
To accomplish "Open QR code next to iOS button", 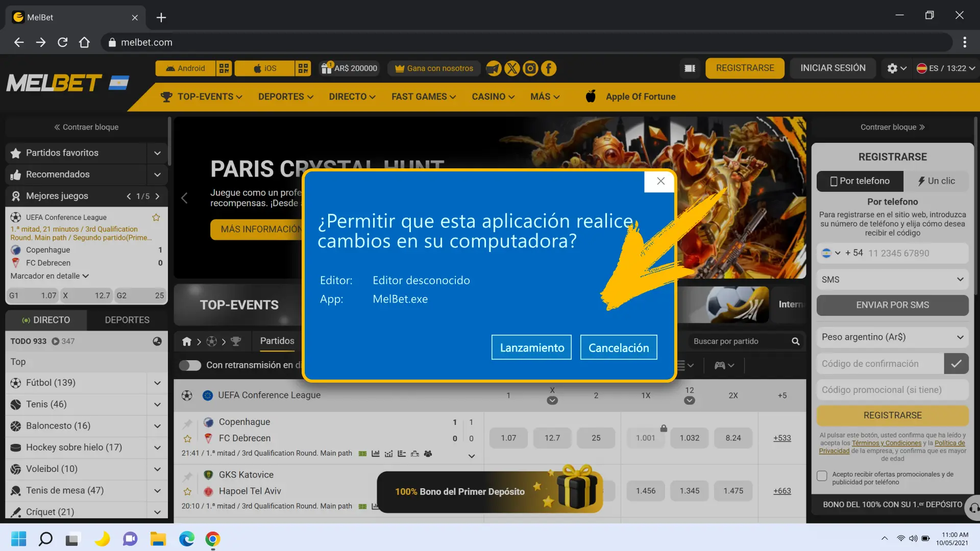I will [x=303, y=68].
